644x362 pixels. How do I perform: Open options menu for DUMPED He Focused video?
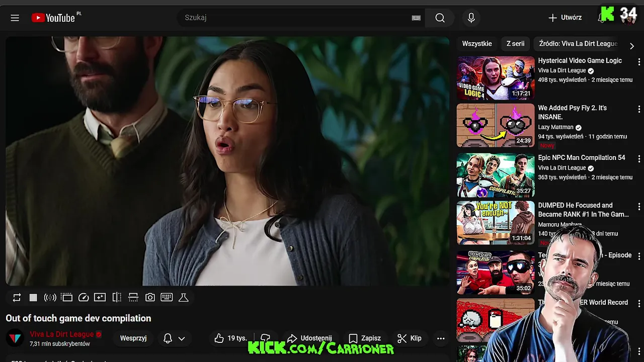(x=639, y=207)
